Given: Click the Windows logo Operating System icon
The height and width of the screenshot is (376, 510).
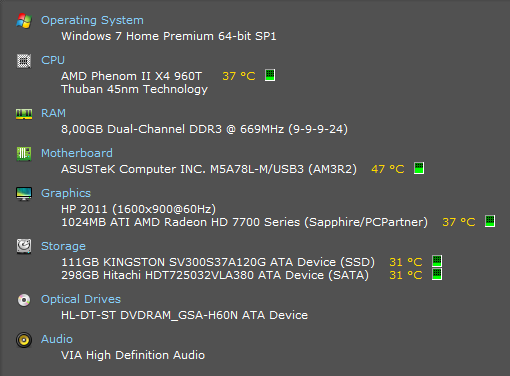Looking at the screenshot, I should pos(24,21).
